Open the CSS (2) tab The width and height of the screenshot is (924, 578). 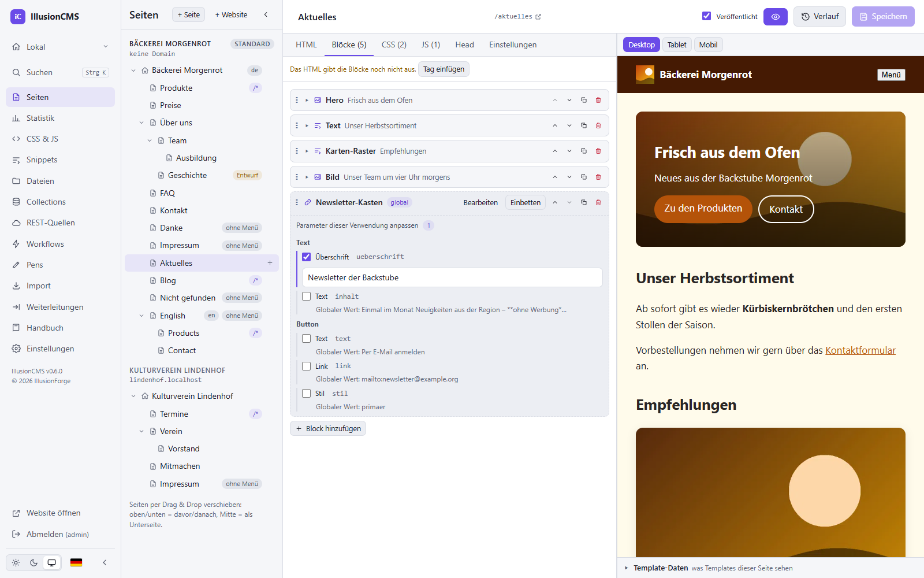[394, 45]
